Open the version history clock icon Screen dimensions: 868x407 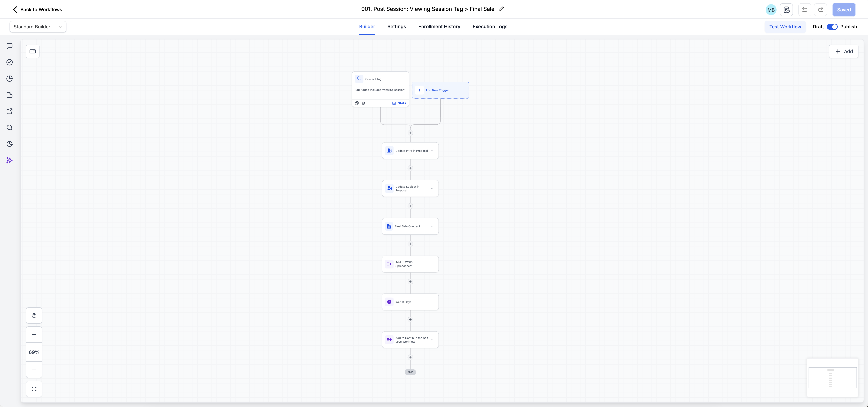click(x=9, y=144)
